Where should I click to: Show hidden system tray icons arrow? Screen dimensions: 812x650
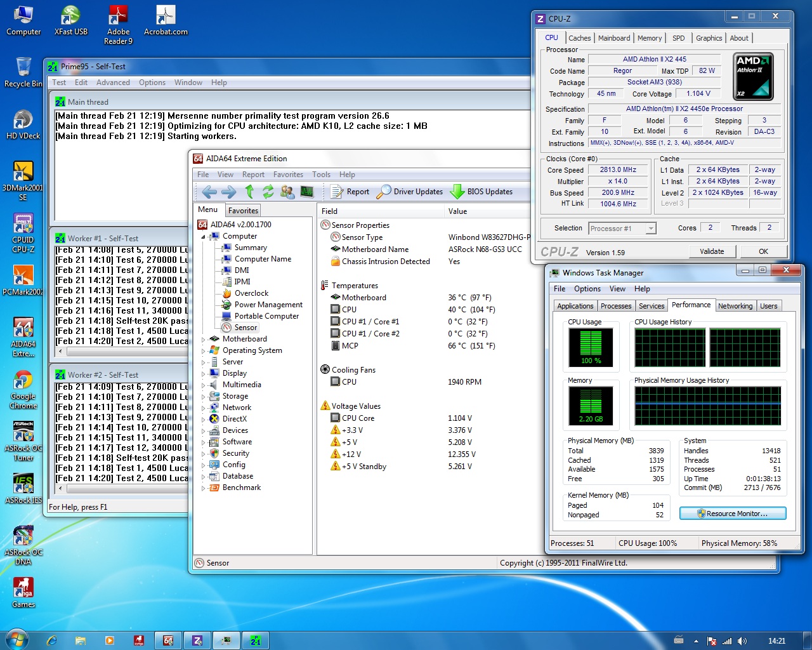click(696, 641)
